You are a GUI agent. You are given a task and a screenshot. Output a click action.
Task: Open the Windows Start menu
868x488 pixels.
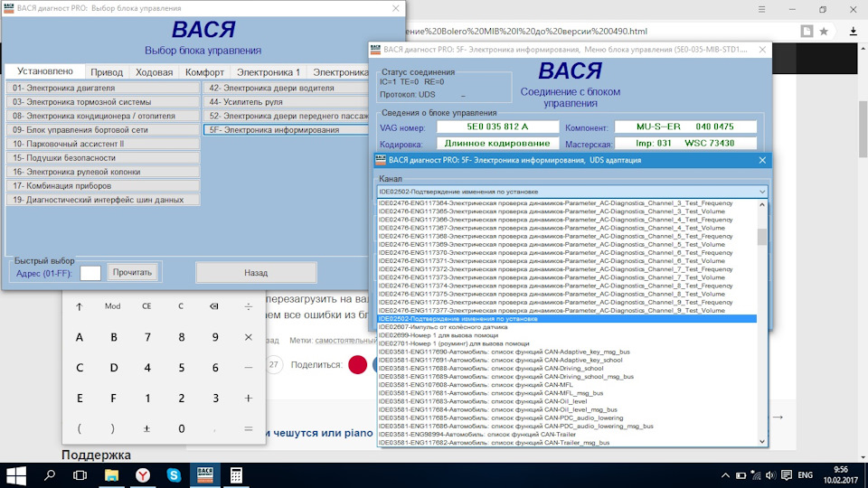point(15,475)
